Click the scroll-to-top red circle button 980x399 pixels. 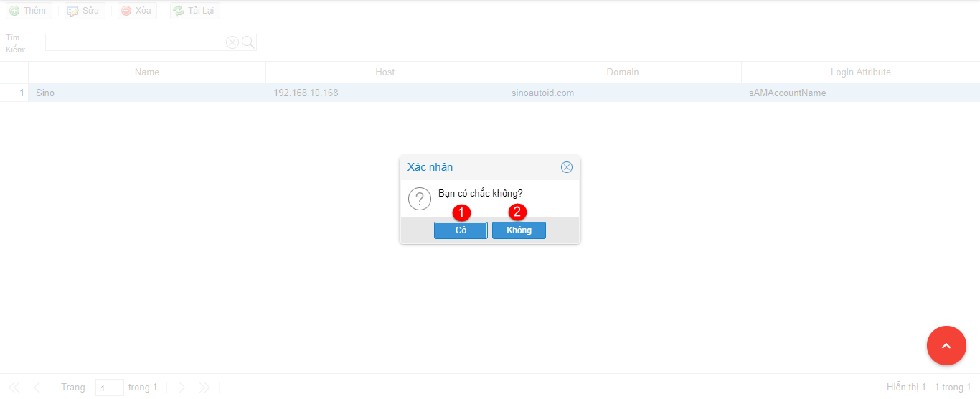(x=946, y=346)
